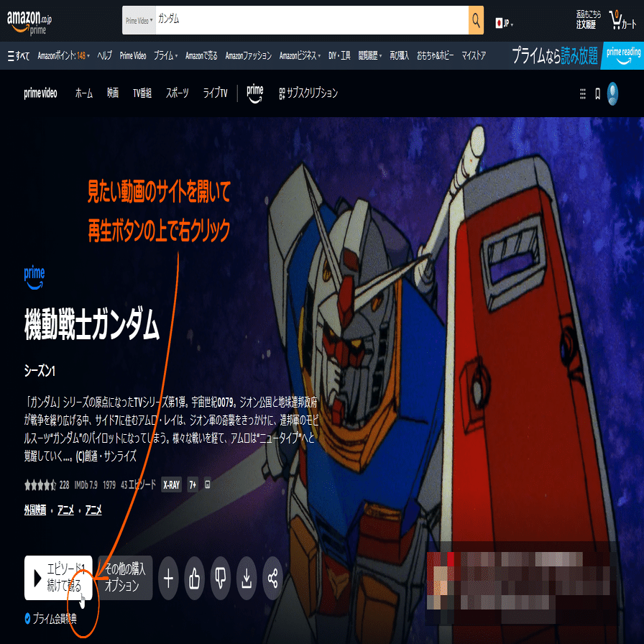Viewport: 644px width, 644px height.
Task: Click the IMDb 7.9 rating text
Action: click(86, 485)
